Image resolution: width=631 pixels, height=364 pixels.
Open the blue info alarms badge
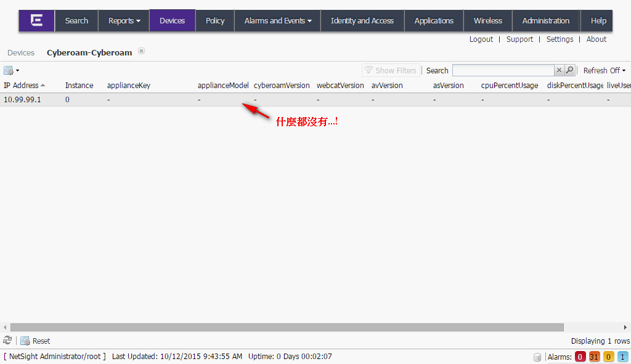tap(622, 357)
